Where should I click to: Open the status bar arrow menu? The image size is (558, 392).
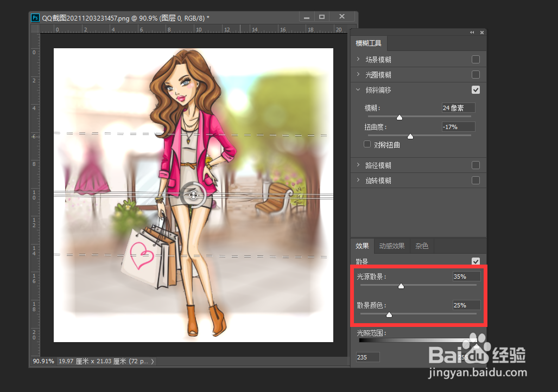153,362
